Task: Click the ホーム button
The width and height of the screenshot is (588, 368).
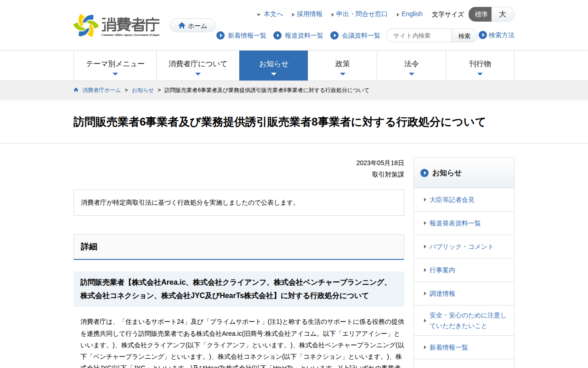Action: tap(192, 26)
